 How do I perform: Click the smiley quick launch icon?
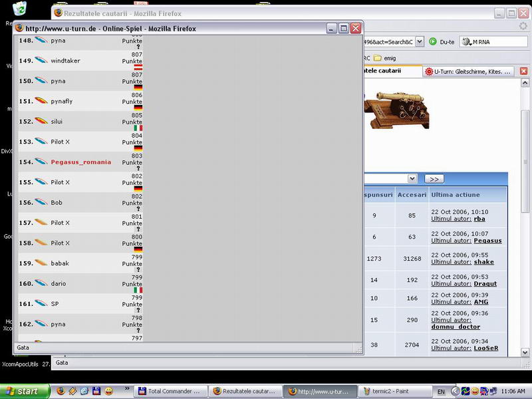[108, 391]
